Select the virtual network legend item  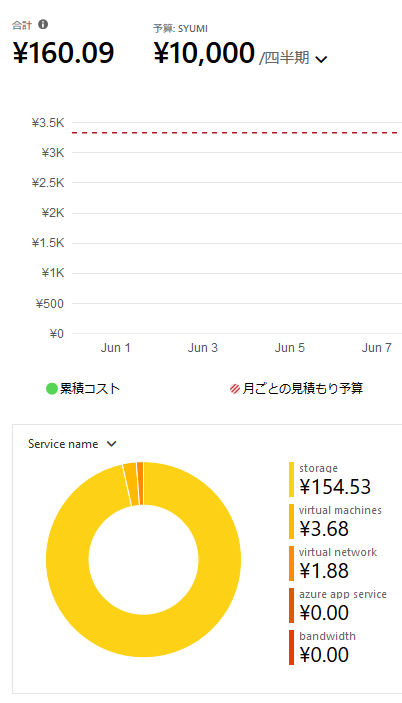(x=333, y=564)
